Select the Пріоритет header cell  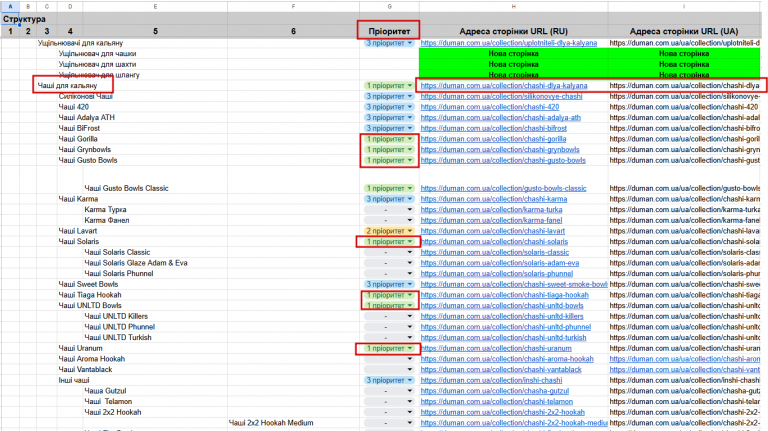pos(389,31)
